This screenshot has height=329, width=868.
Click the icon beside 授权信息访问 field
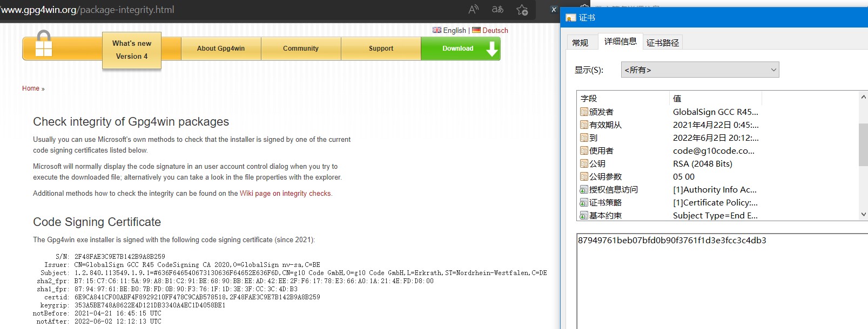(584, 189)
